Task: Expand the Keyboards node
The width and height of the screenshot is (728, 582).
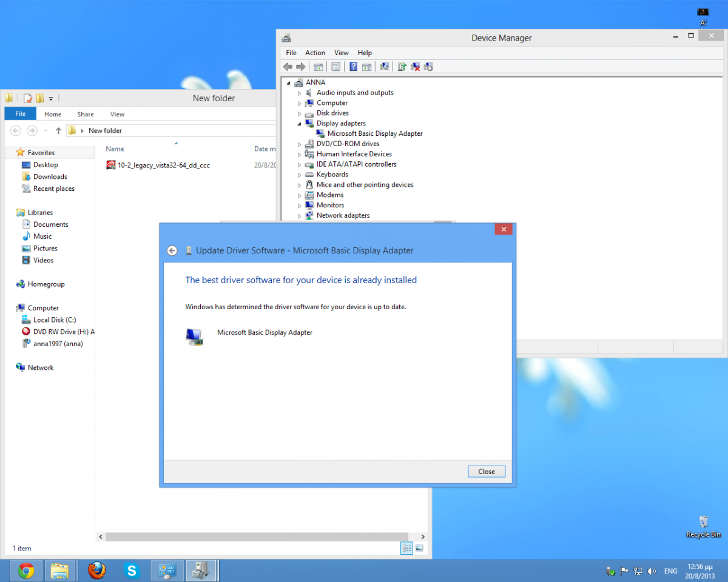Action: (299, 175)
